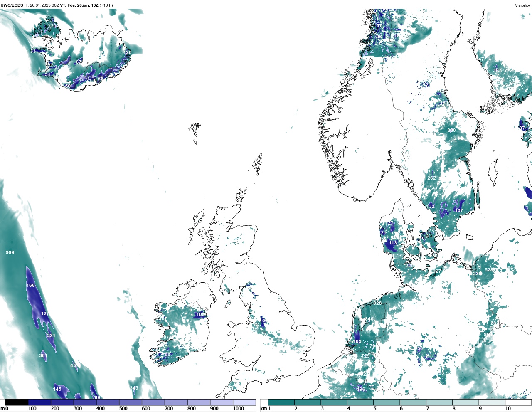Click the '927' visibility value
The width and height of the screenshot is (532, 412).
[437, 271]
